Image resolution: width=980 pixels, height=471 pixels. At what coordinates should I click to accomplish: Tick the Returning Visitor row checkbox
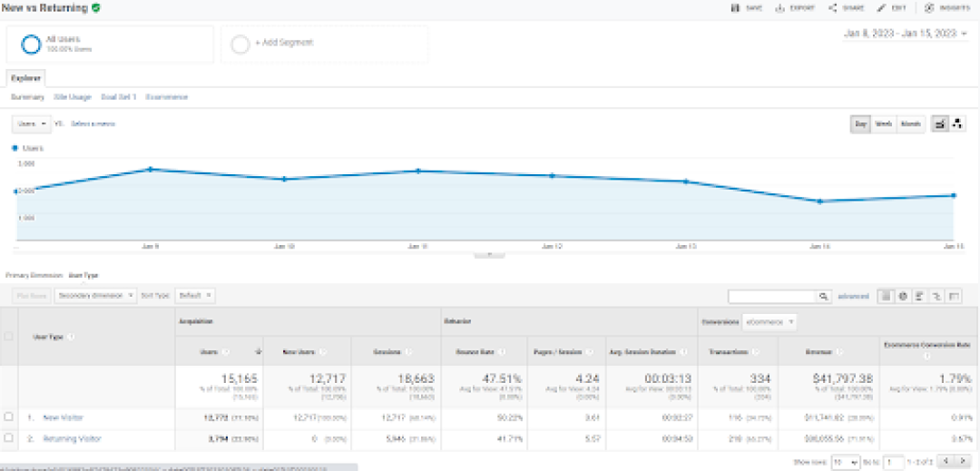click(x=9, y=438)
